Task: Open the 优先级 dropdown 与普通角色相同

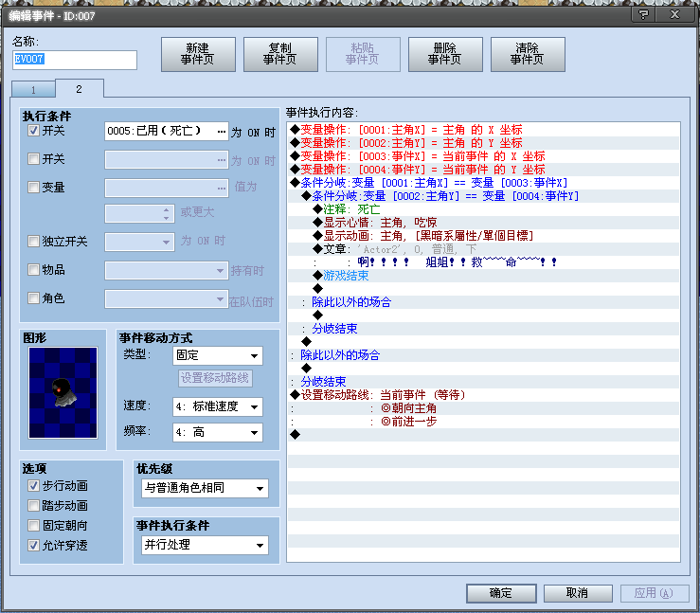Action: point(205,488)
